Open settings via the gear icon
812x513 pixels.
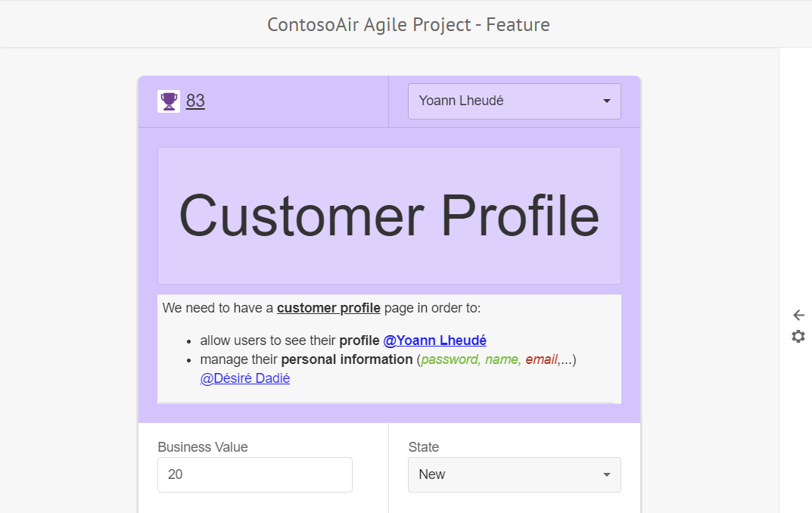point(798,337)
